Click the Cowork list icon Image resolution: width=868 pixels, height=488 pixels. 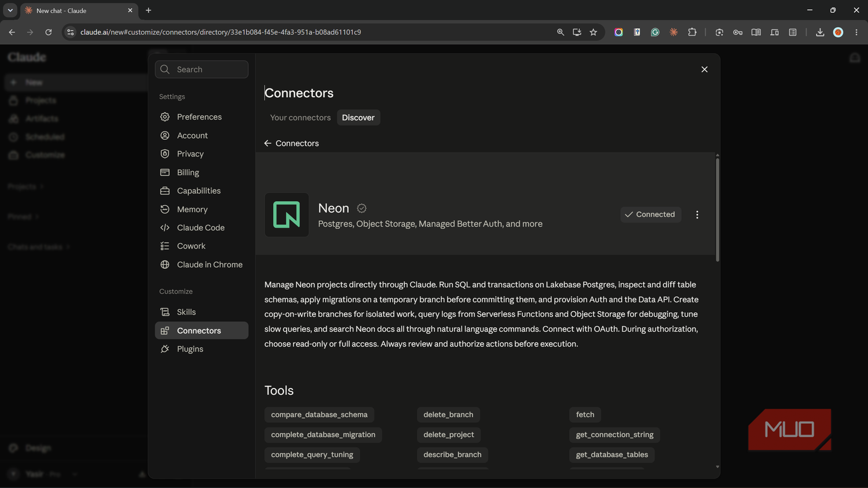coord(165,246)
